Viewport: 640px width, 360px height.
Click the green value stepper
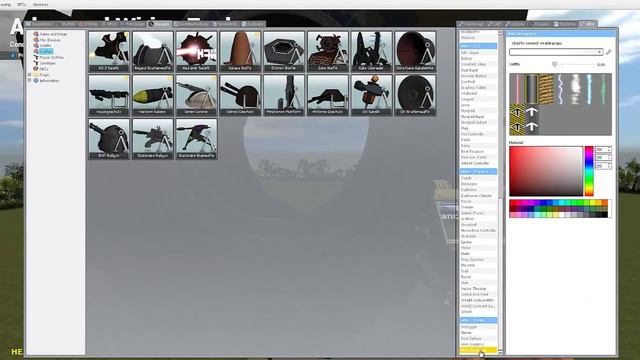[x=603, y=158]
